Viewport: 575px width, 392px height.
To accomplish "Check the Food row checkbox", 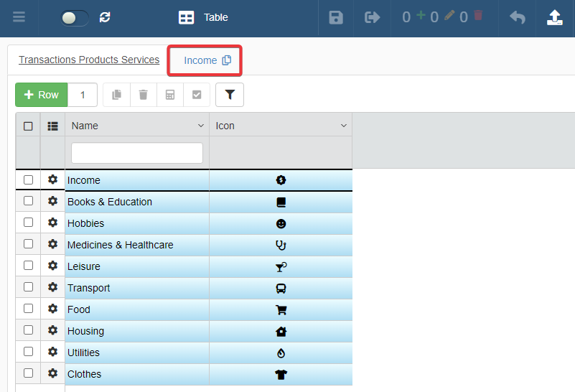I will click(28, 309).
